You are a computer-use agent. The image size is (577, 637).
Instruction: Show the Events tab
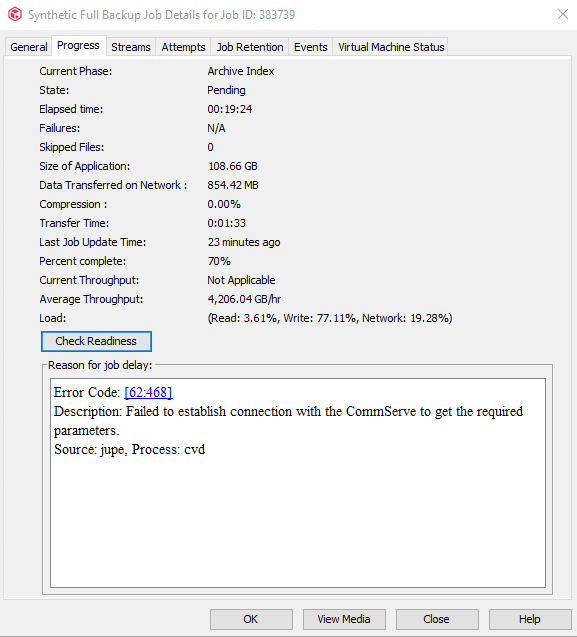311,47
